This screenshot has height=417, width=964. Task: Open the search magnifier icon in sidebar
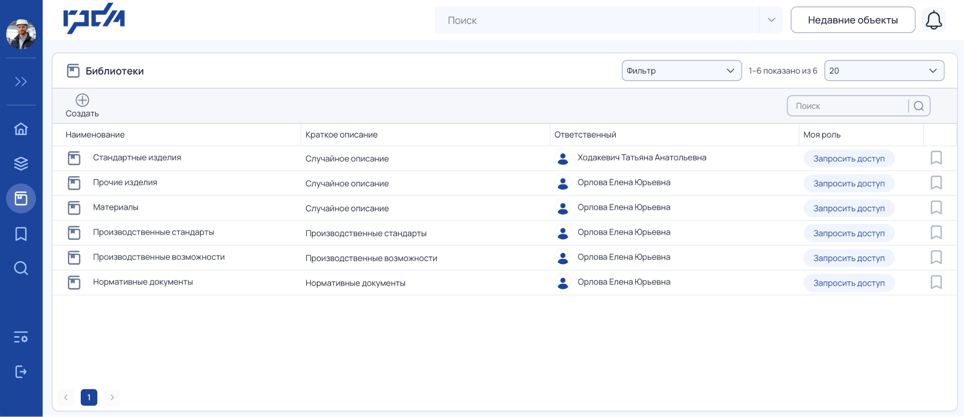point(21,268)
